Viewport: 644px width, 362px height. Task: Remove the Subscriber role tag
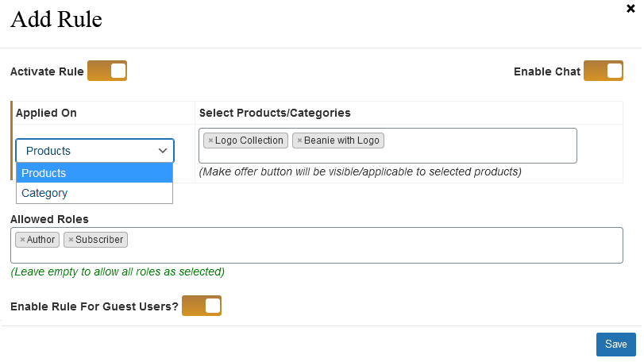71,240
